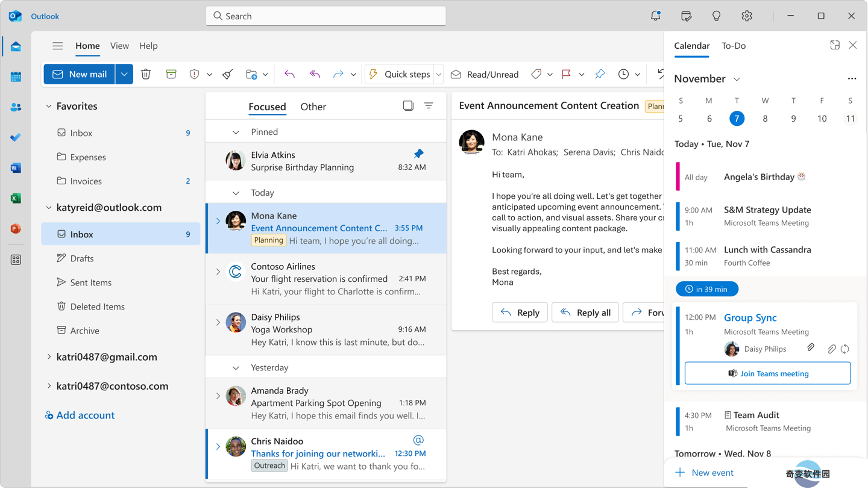Open the message list filter icon

(429, 106)
